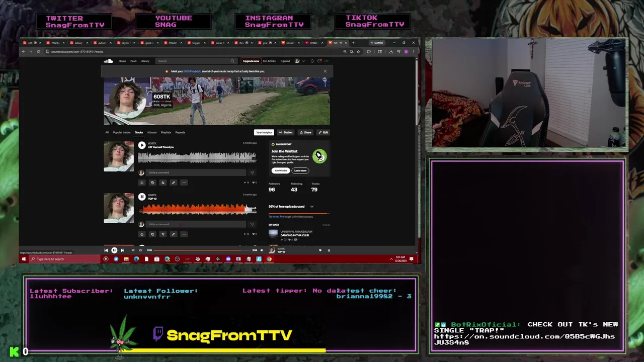Toggle mute with the volume speaker icon
The image size is (644, 362).
[x=262, y=250]
